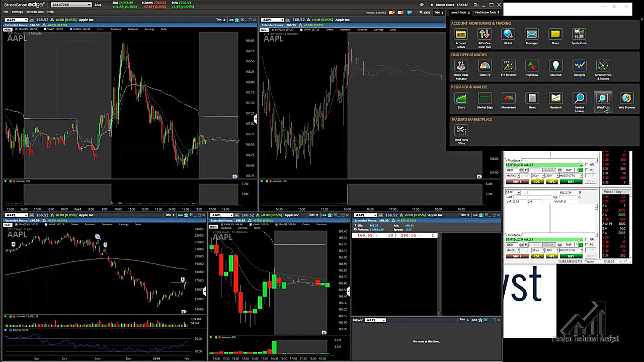Click the TMP button in upper Montage
The height and width of the screenshot is (362, 644).
coord(569,170)
